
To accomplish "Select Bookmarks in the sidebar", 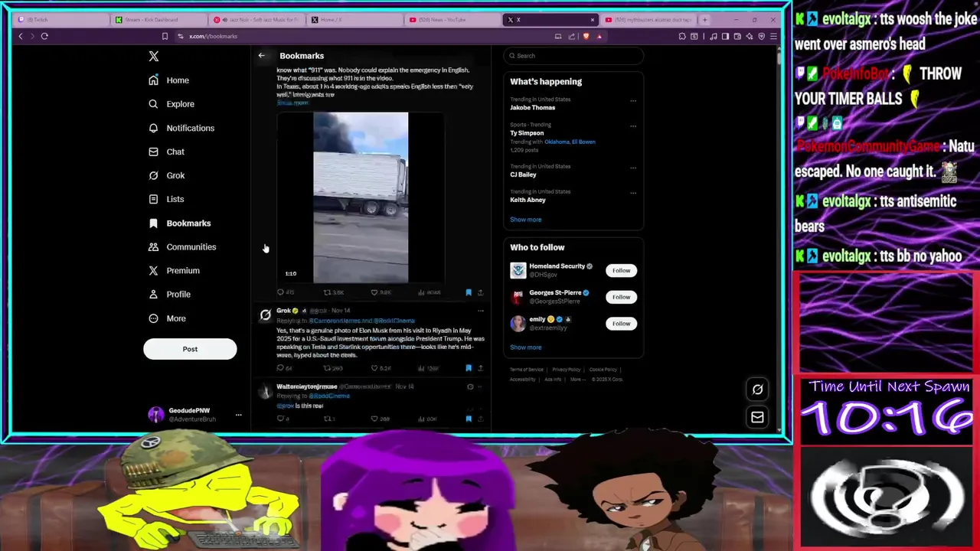I will pos(180,223).
